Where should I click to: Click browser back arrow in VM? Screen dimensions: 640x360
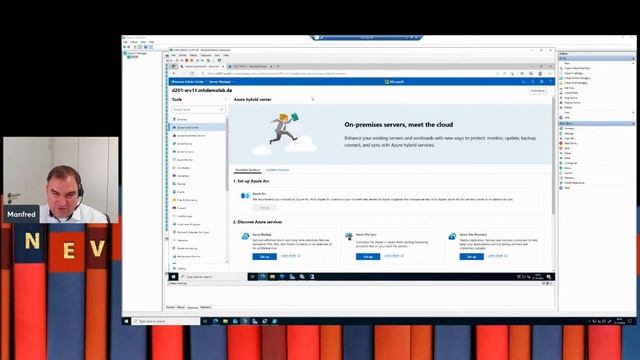tap(174, 73)
